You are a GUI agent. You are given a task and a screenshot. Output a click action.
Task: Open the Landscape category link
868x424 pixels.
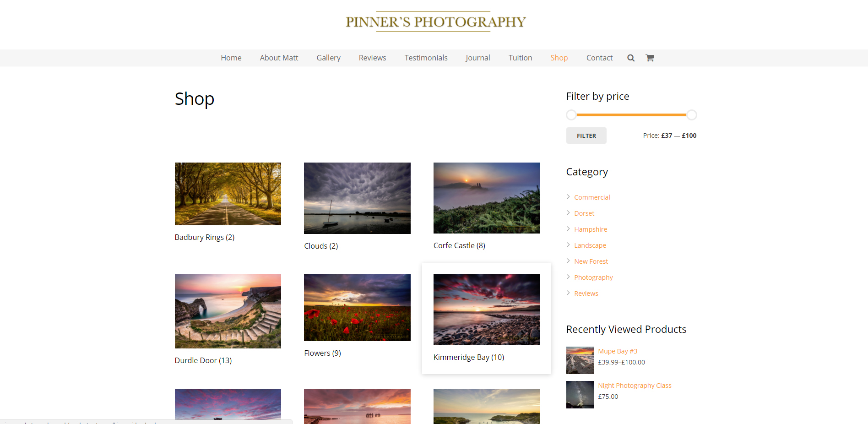point(590,245)
